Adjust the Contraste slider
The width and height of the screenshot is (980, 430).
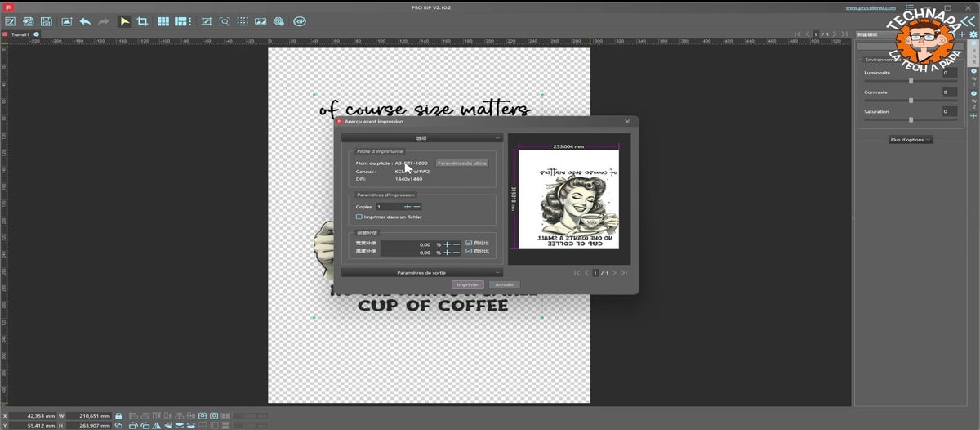[911, 101]
